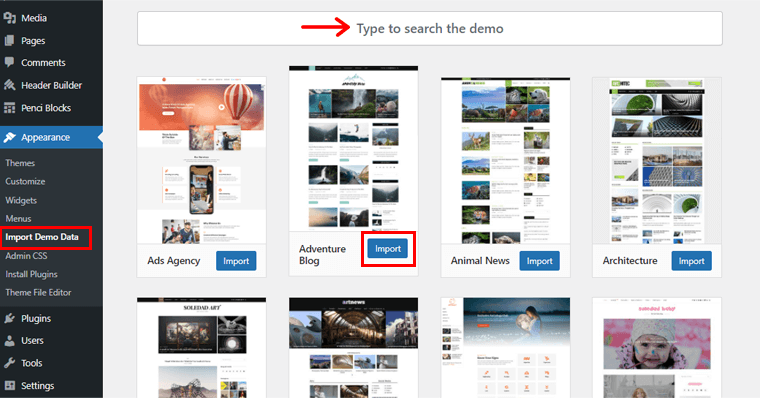Open Widgets submenu link
Screen dimensions: 760x398
tap(21, 200)
